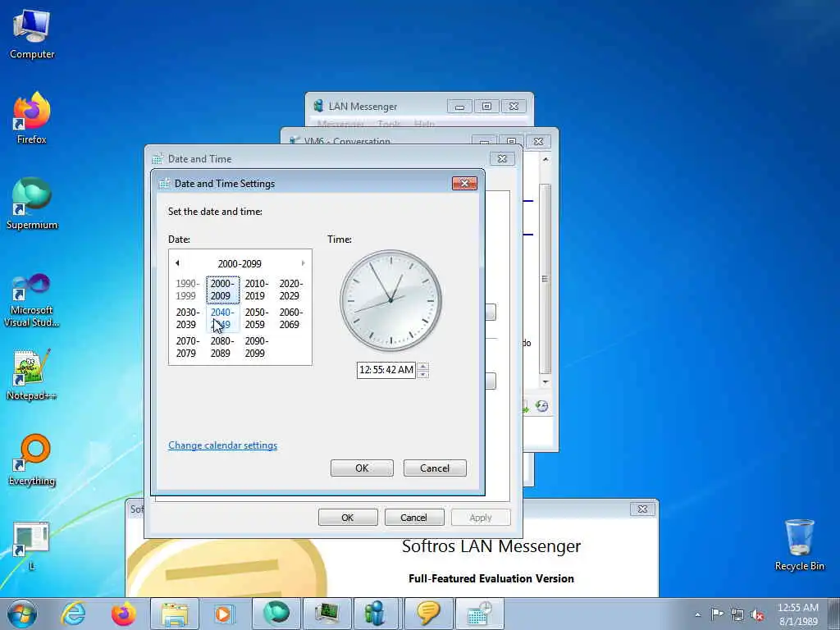Open Windows Explorer folder in taskbar
This screenshot has height=630, width=840.
coord(175,614)
